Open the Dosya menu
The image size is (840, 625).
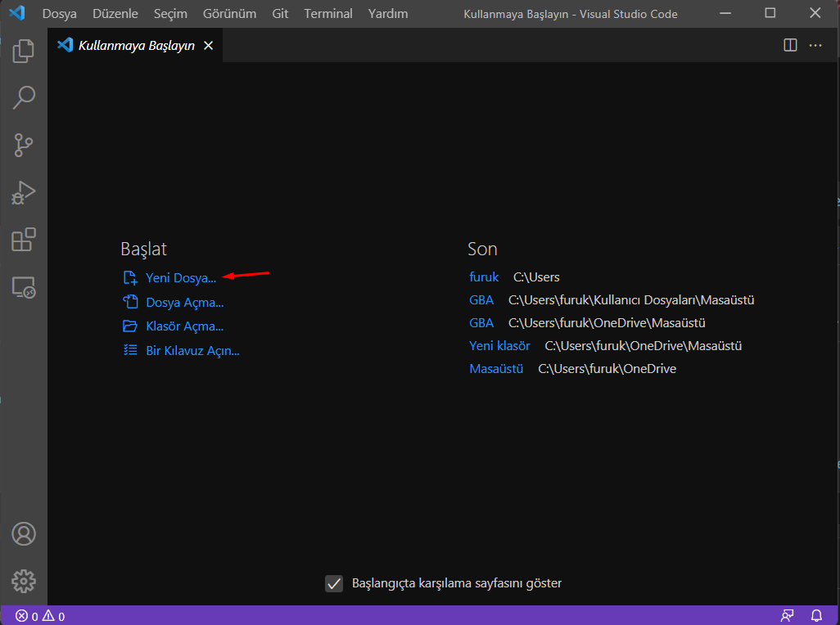click(x=60, y=13)
